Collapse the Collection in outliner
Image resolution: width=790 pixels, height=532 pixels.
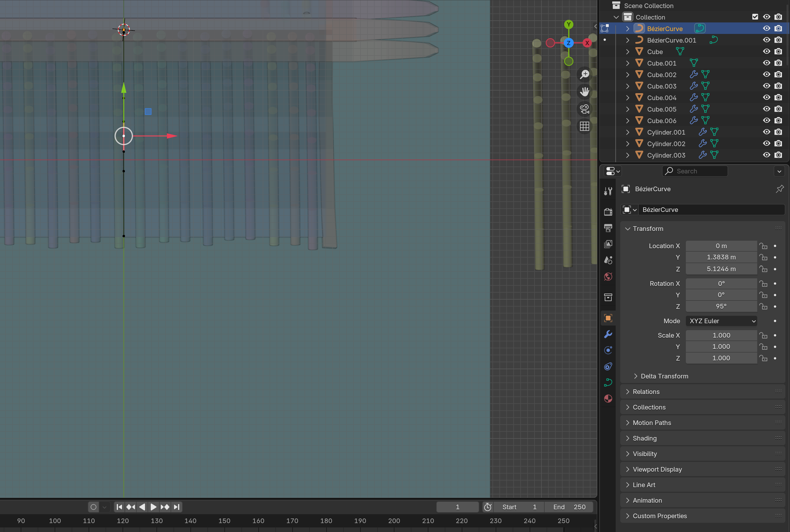pyautogui.click(x=616, y=17)
